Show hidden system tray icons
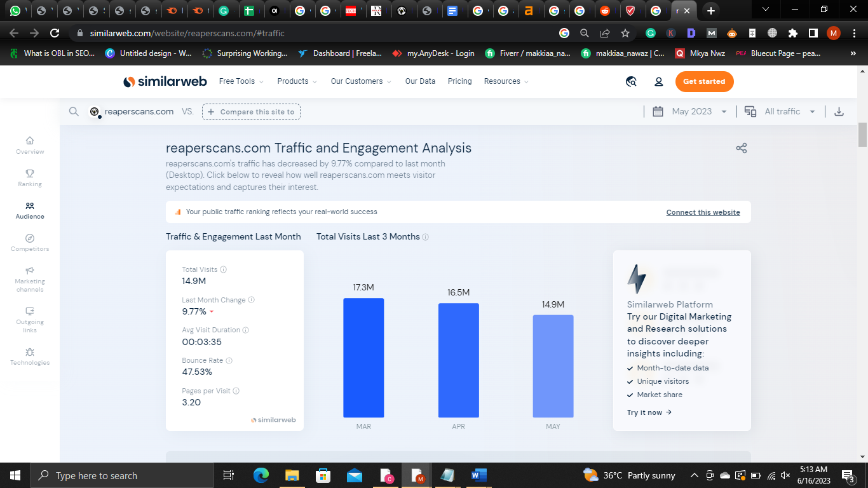The width and height of the screenshot is (868, 488). (x=694, y=475)
